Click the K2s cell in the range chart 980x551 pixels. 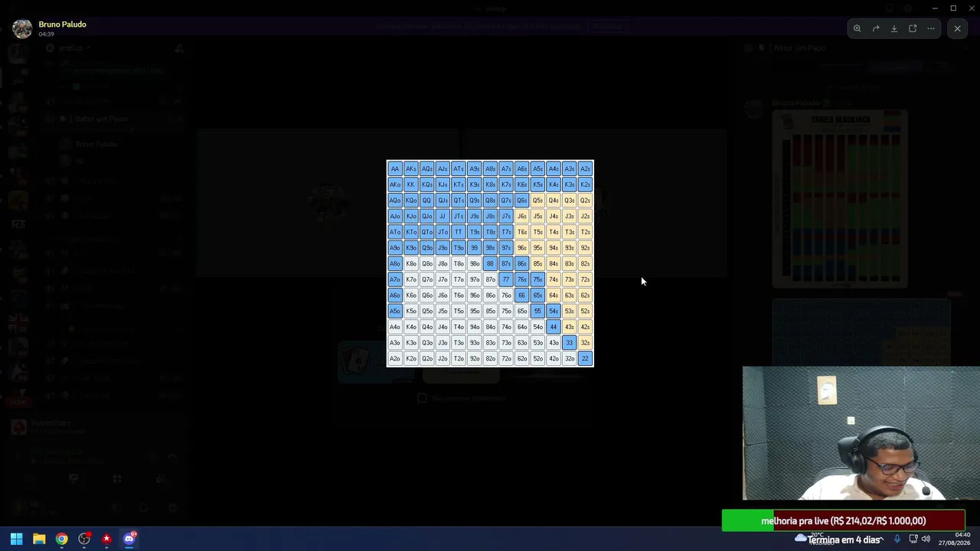585,184
